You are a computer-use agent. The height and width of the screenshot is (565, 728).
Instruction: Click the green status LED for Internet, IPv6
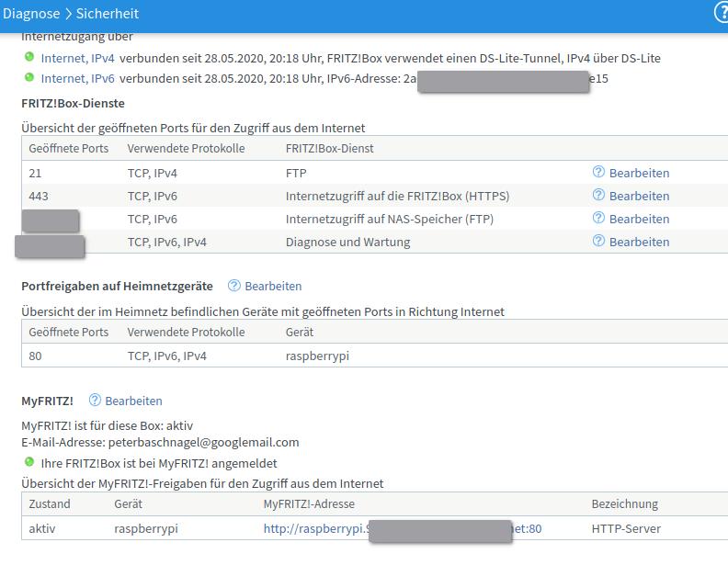click(x=29, y=78)
